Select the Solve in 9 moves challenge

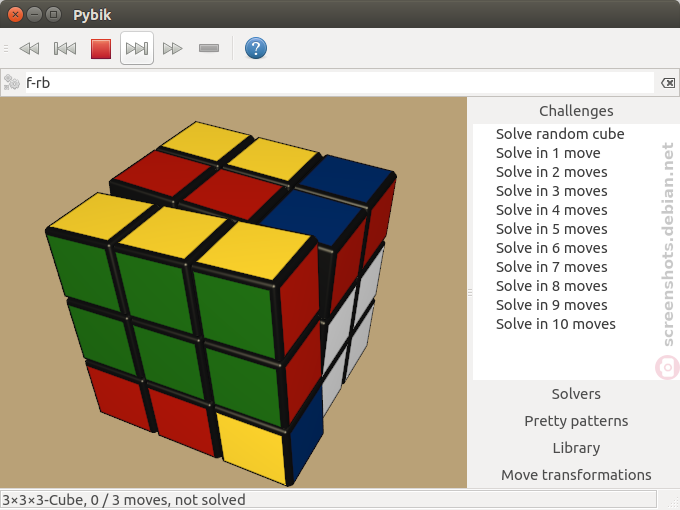551,305
